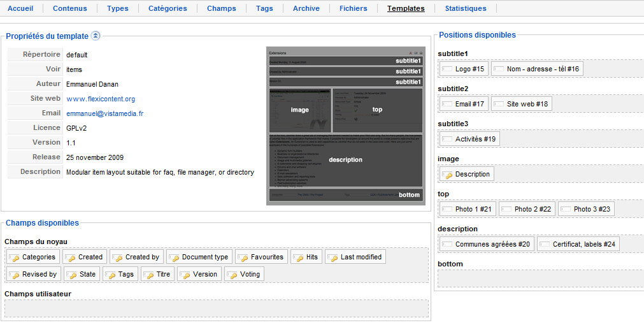The width and height of the screenshot is (644, 325).
Task: Switch to the Types tab
Action: click(118, 8)
